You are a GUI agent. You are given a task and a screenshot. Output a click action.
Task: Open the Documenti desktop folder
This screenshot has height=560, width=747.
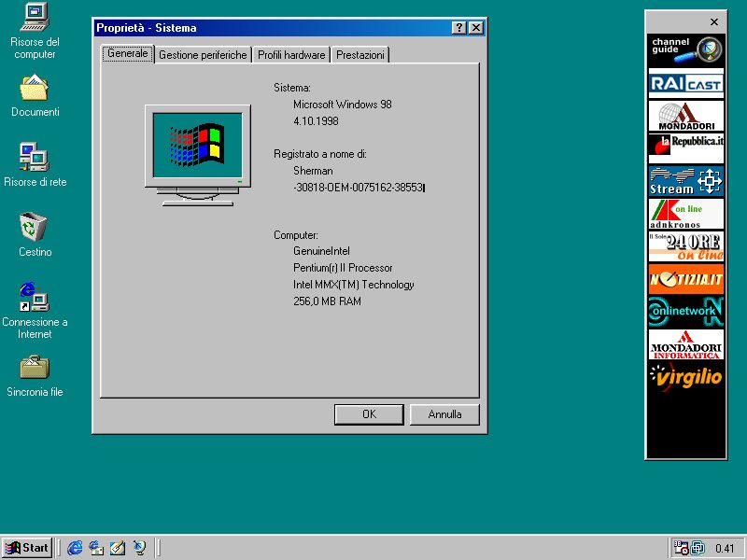(x=35, y=89)
